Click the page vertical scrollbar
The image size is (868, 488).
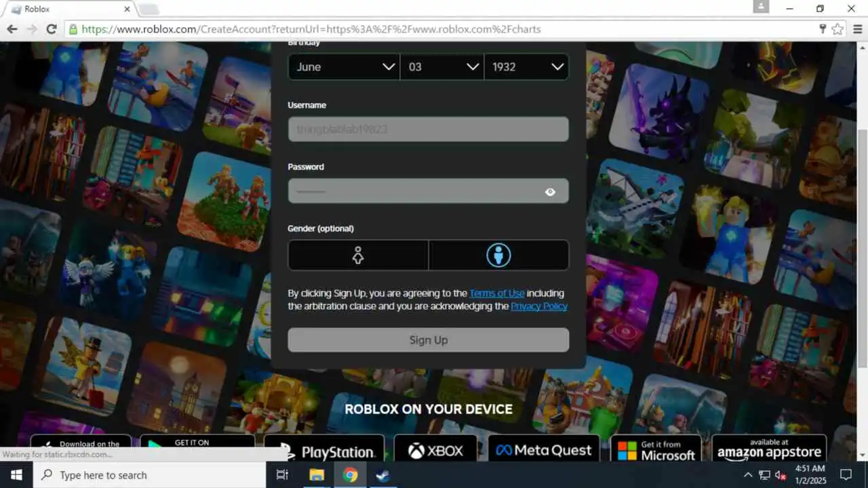click(862, 248)
